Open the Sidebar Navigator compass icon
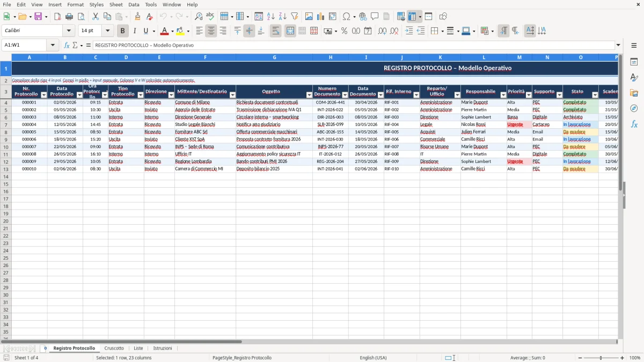This screenshot has width=644, height=362. point(634,108)
